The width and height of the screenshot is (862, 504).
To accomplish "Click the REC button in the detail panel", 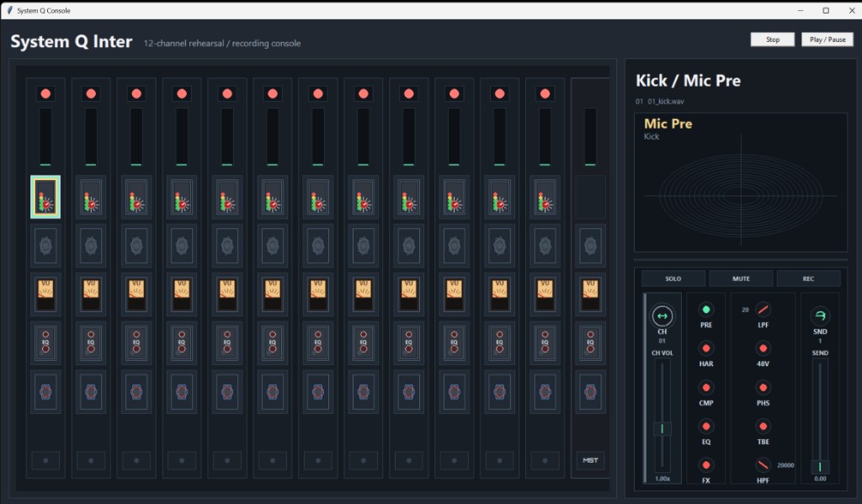I will [808, 279].
